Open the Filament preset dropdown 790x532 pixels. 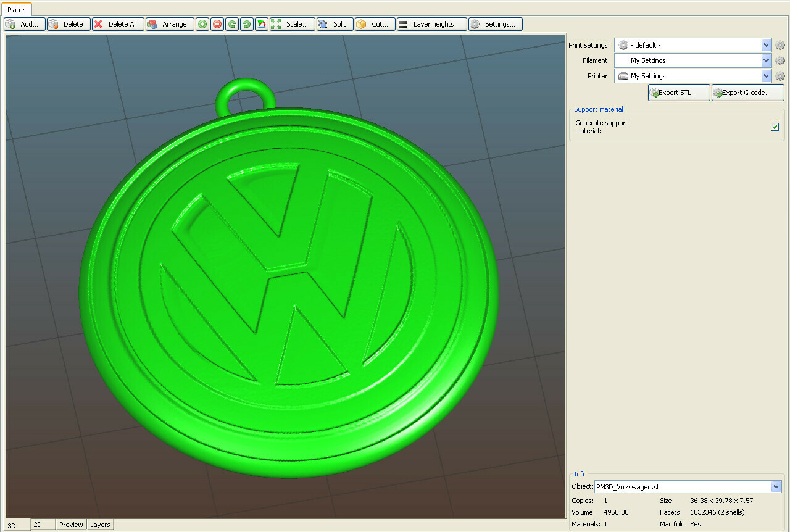pos(766,60)
